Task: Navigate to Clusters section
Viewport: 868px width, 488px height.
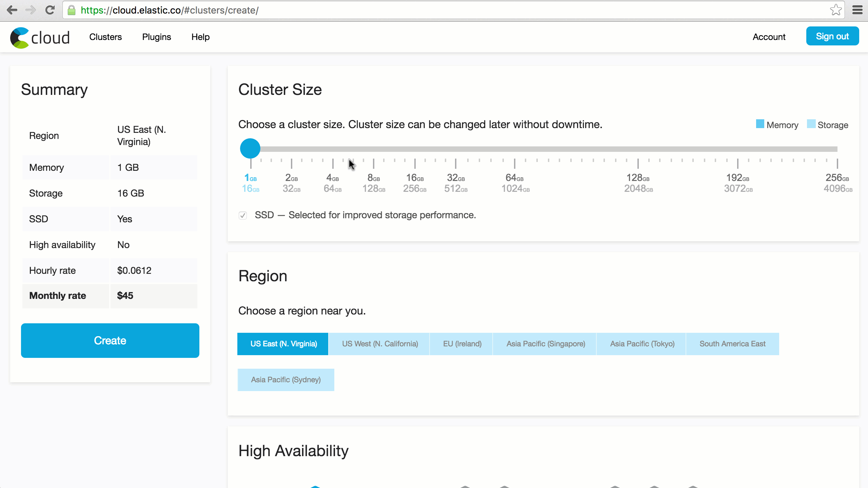Action: (x=105, y=36)
